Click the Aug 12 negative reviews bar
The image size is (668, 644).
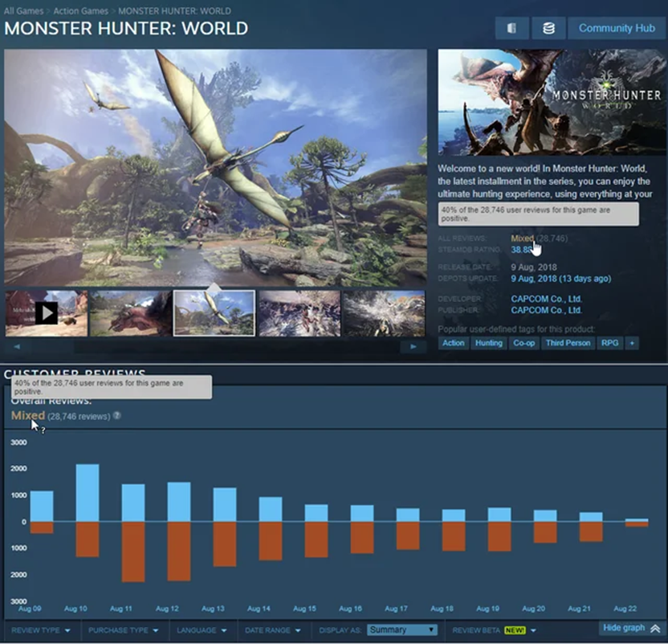(x=179, y=552)
